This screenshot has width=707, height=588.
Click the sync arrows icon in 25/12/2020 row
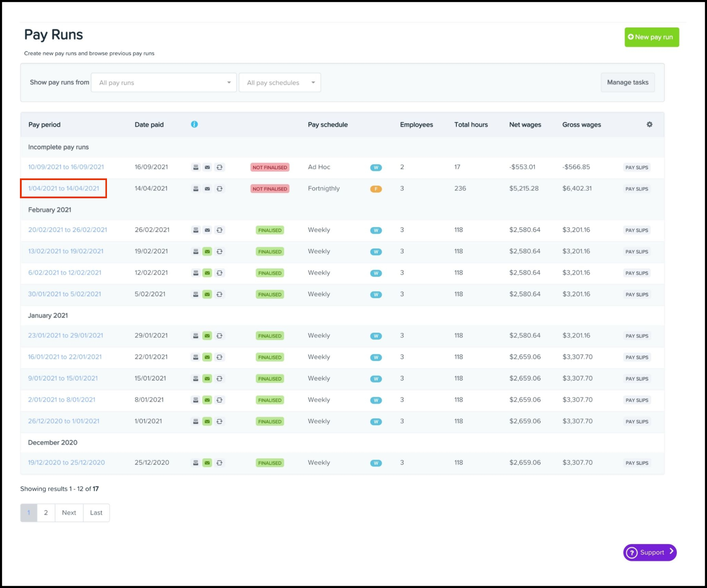coord(219,463)
